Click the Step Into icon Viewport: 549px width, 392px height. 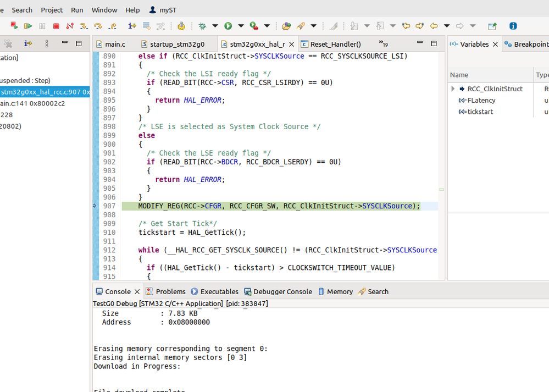pyautogui.click(x=84, y=26)
